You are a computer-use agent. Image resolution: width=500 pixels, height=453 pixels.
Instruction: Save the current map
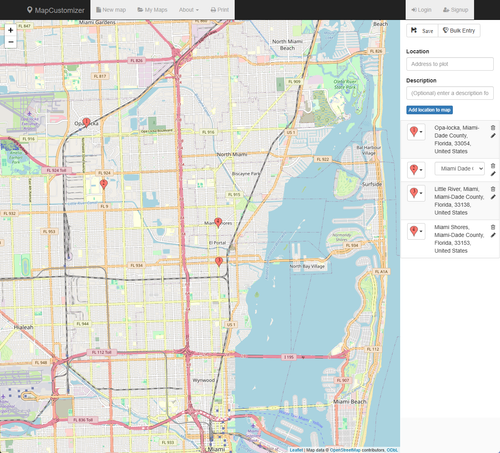coord(422,31)
